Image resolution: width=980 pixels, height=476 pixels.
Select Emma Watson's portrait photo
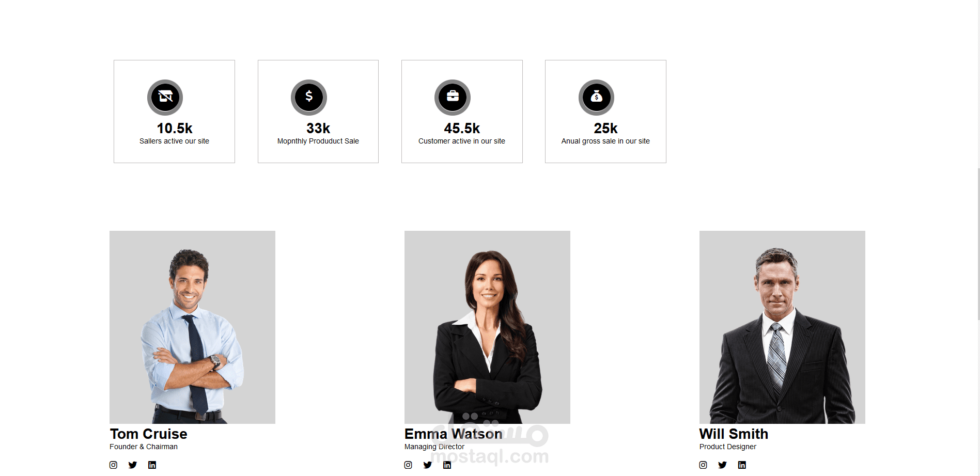487,327
